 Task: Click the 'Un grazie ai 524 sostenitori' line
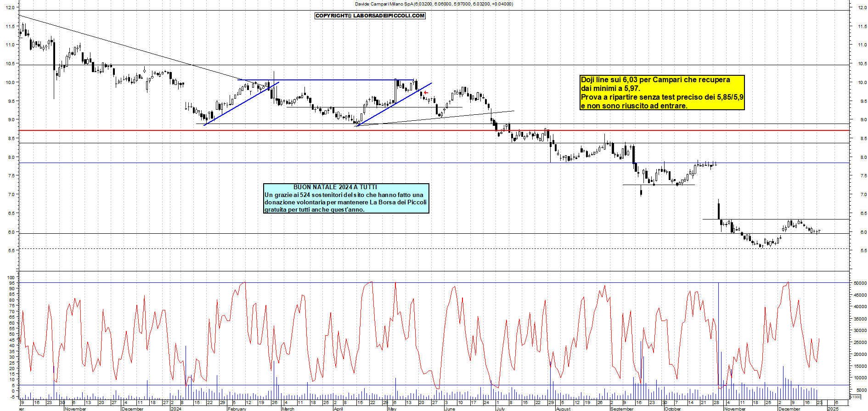(x=344, y=195)
